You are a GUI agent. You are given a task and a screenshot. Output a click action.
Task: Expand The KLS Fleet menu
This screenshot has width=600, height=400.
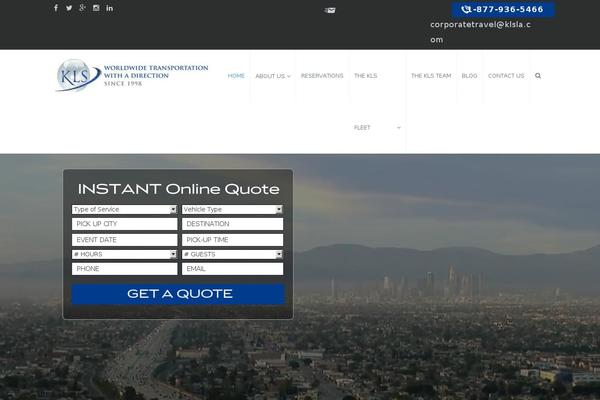pyautogui.click(x=377, y=101)
